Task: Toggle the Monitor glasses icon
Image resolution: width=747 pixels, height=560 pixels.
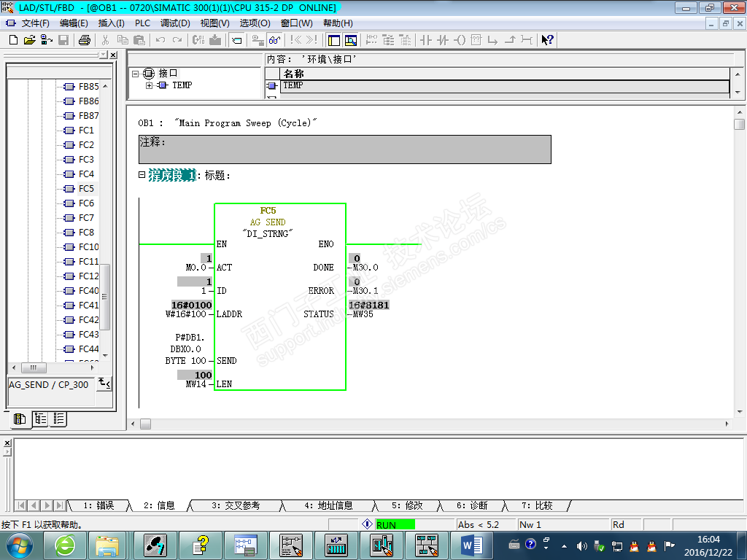Action: [x=274, y=40]
